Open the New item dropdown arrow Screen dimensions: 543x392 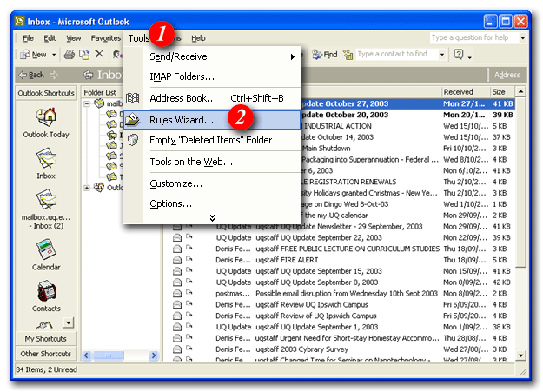point(54,55)
